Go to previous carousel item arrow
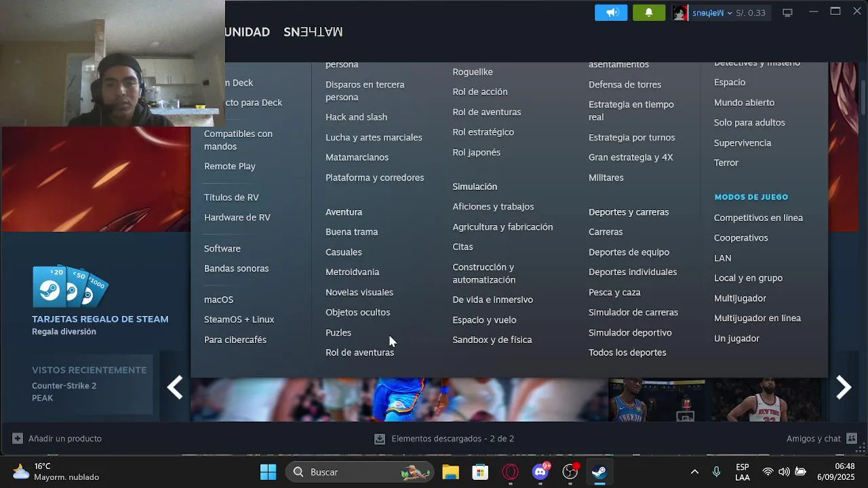 [175, 388]
